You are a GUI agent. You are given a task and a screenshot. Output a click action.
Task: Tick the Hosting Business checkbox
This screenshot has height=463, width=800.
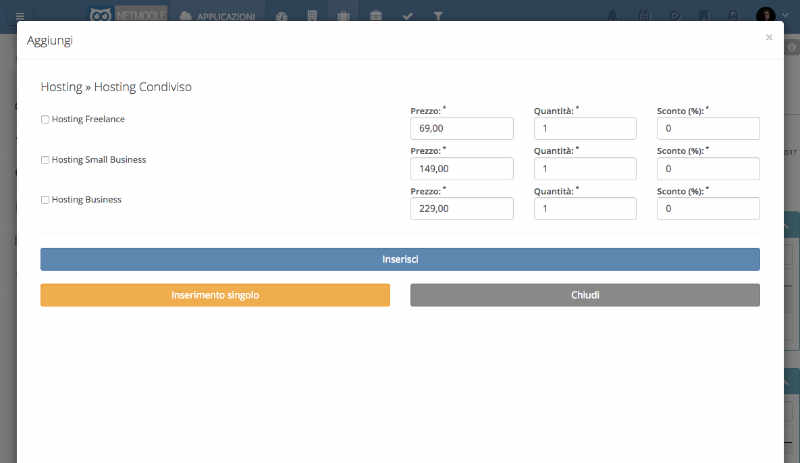tap(45, 200)
